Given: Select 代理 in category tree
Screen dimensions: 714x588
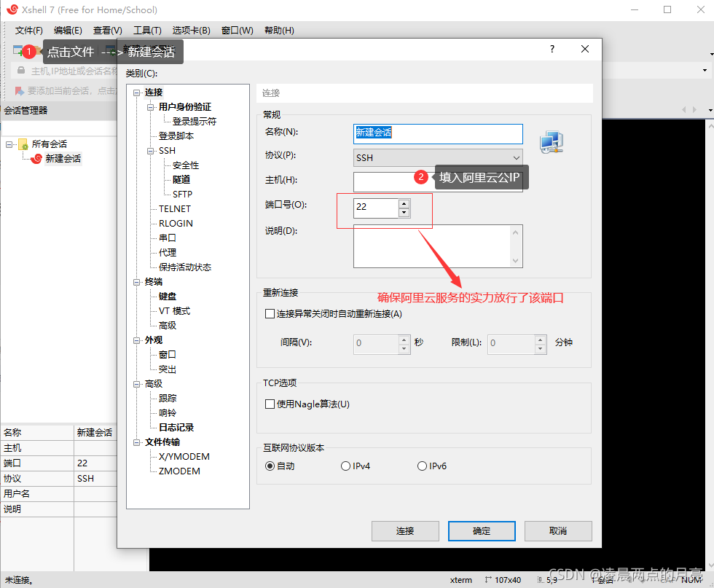Looking at the screenshot, I should (167, 252).
